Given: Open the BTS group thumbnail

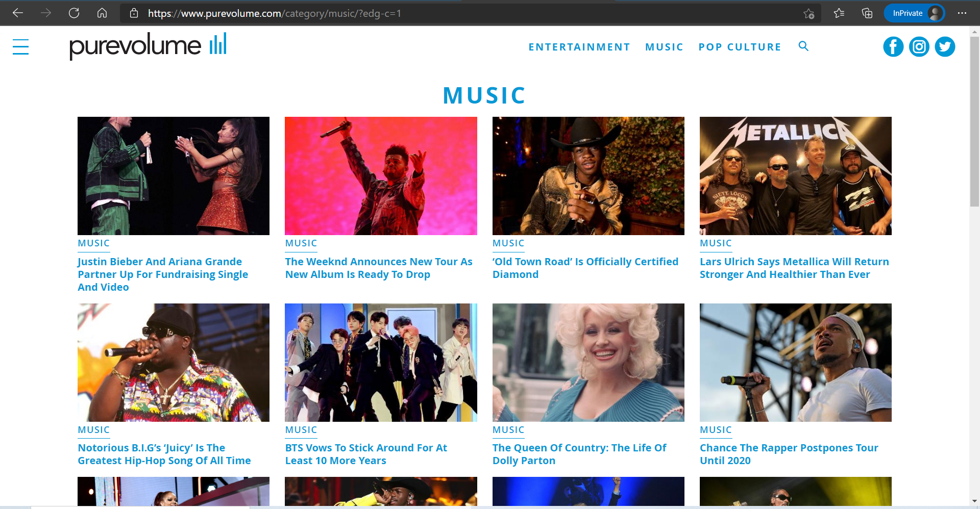Looking at the screenshot, I should coord(381,363).
